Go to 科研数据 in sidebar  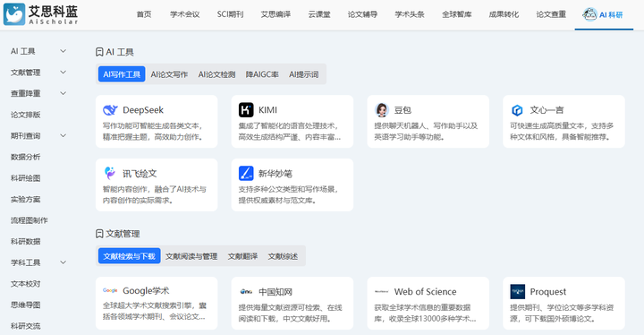[25, 241]
